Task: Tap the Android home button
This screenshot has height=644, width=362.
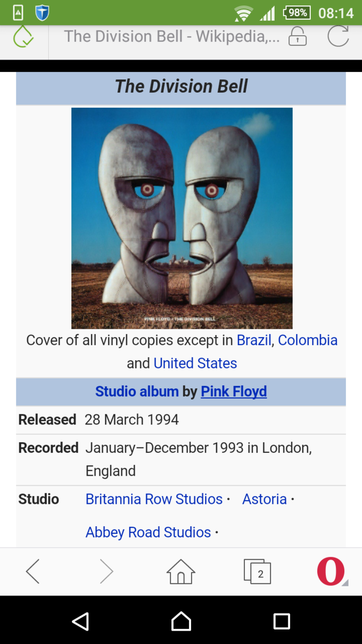Action: click(181, 621)
